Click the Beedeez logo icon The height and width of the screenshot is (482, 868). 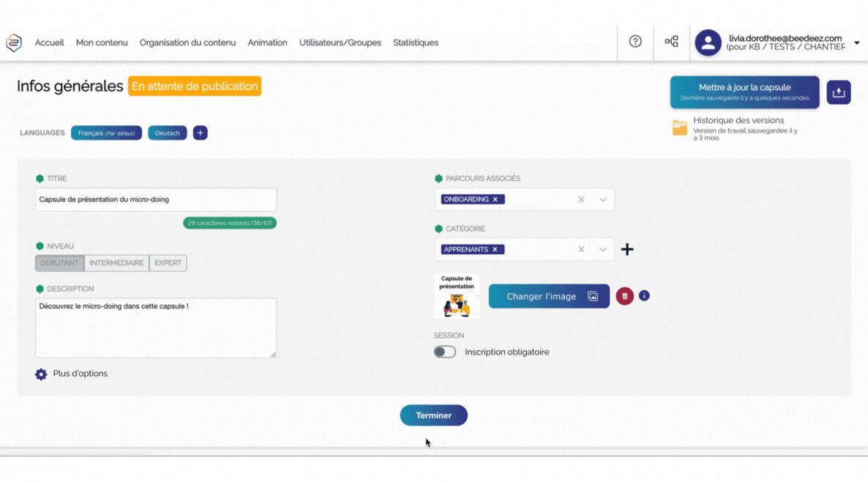tap(14, 42)
